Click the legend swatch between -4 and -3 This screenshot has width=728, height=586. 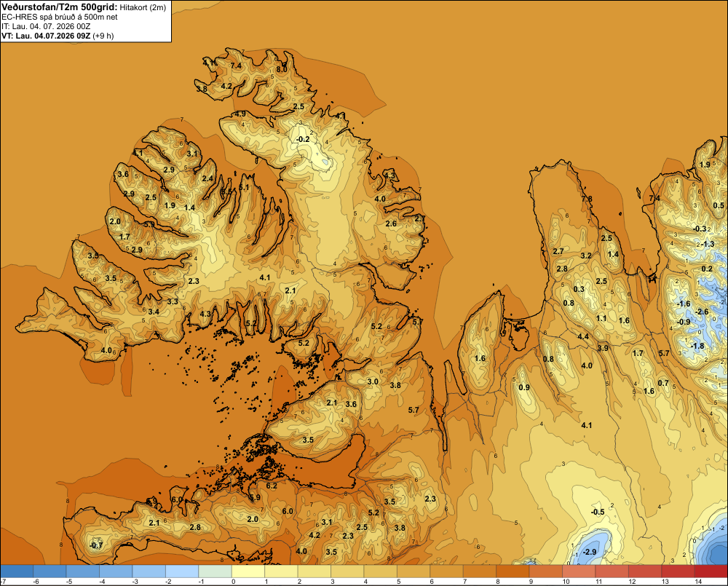coord(116,571)
